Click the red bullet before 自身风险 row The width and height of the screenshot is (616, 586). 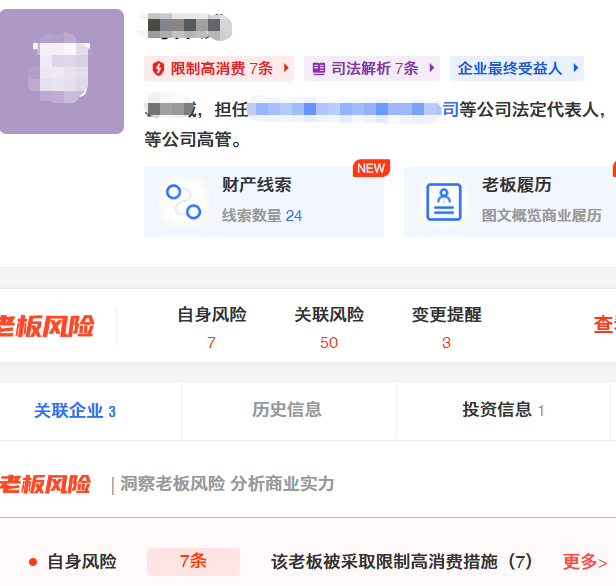(33, 562)
